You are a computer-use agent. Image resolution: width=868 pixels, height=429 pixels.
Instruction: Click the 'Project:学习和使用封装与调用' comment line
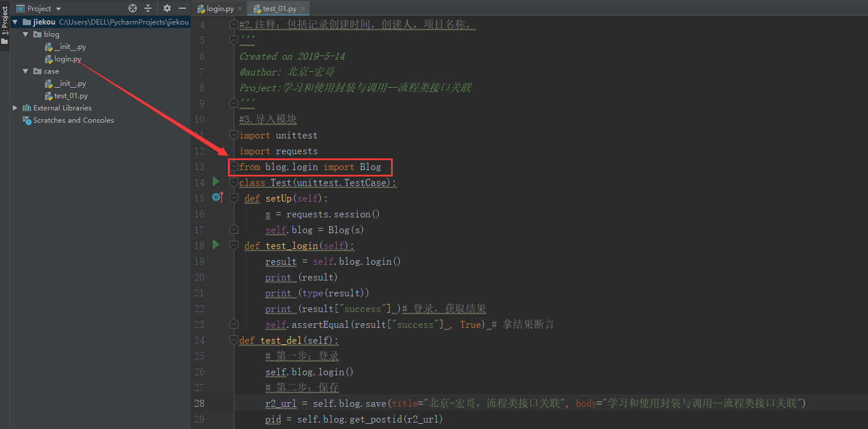355,88
